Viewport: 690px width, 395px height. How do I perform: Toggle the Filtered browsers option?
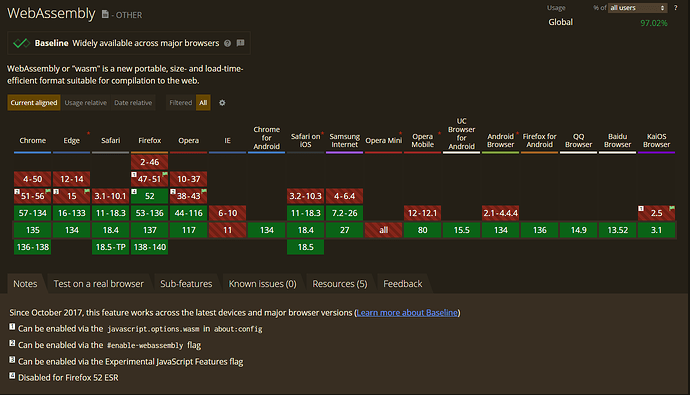pyautogui.click(x=180, y=102)
